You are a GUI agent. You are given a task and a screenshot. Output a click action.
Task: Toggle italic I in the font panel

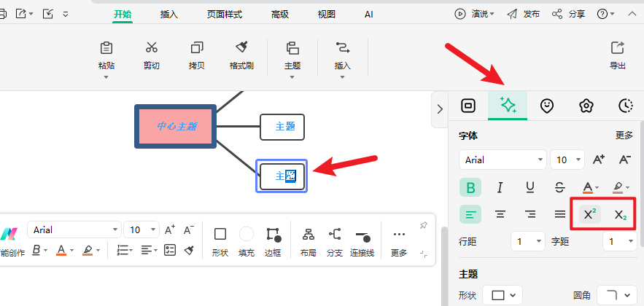pos(500,187)
